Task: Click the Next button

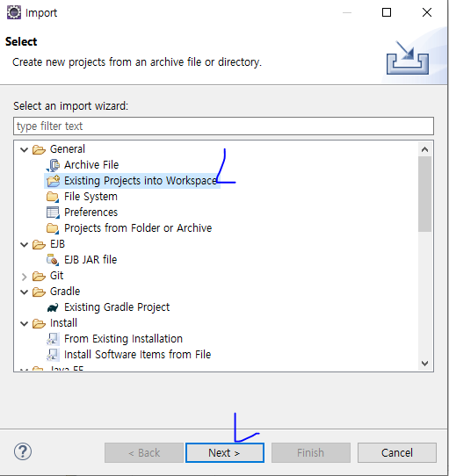Action: coord(225,453)
